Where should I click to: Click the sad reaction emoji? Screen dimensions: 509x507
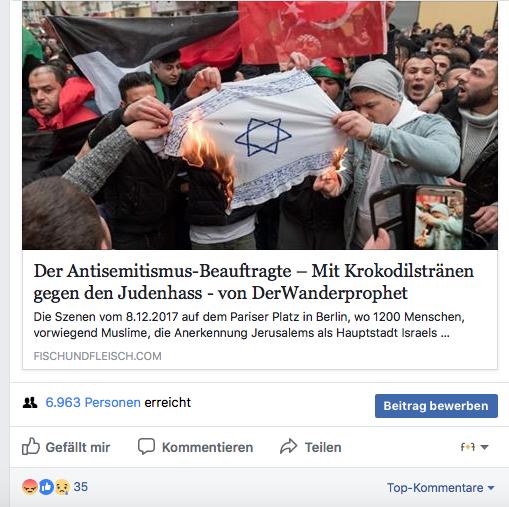click(x=62, y=487)
